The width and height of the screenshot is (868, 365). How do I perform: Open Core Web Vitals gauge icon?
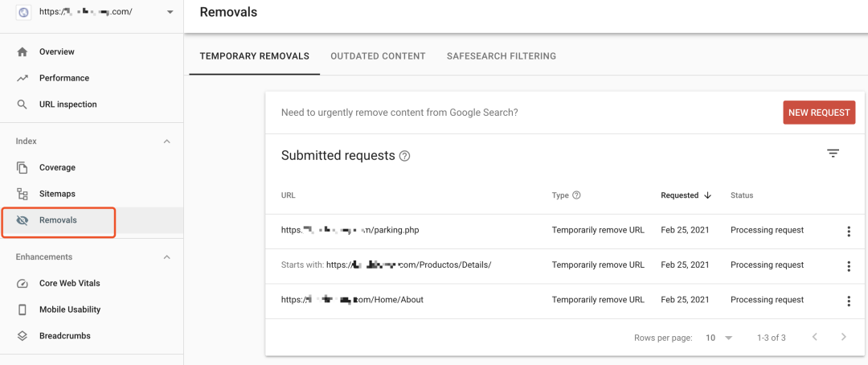click(x=23, y=284)
